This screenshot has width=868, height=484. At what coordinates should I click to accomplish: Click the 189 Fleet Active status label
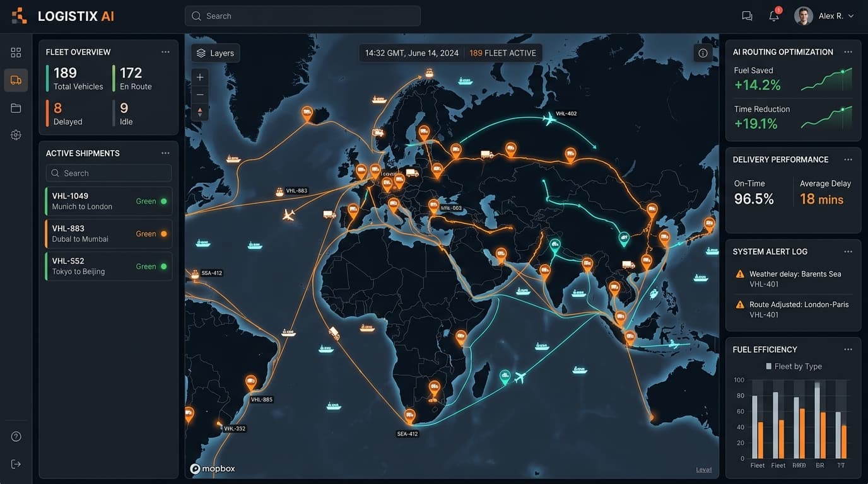(x=503, y=53)
